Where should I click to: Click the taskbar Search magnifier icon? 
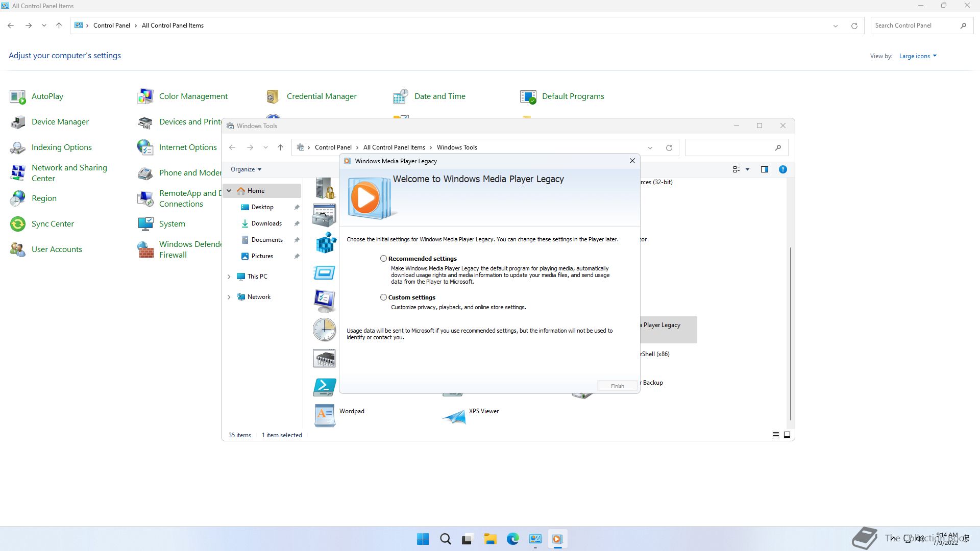pos(445,539)
